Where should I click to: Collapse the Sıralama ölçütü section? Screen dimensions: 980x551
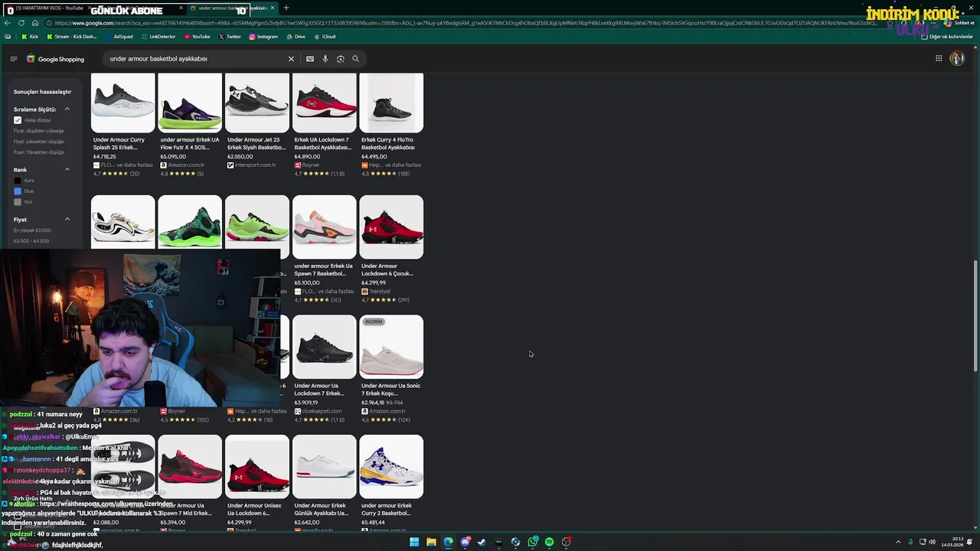[x=67, y=109]
